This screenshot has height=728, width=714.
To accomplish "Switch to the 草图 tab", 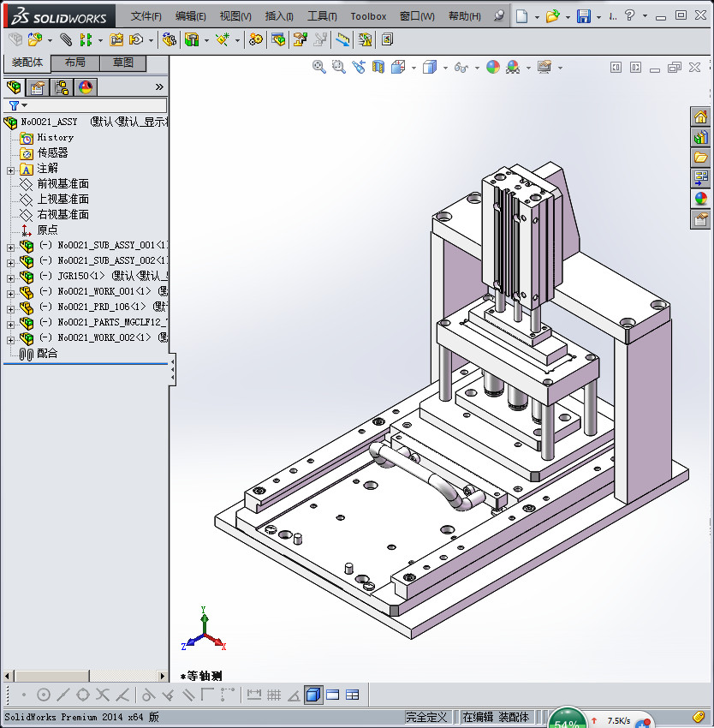I will coord(123,63).
